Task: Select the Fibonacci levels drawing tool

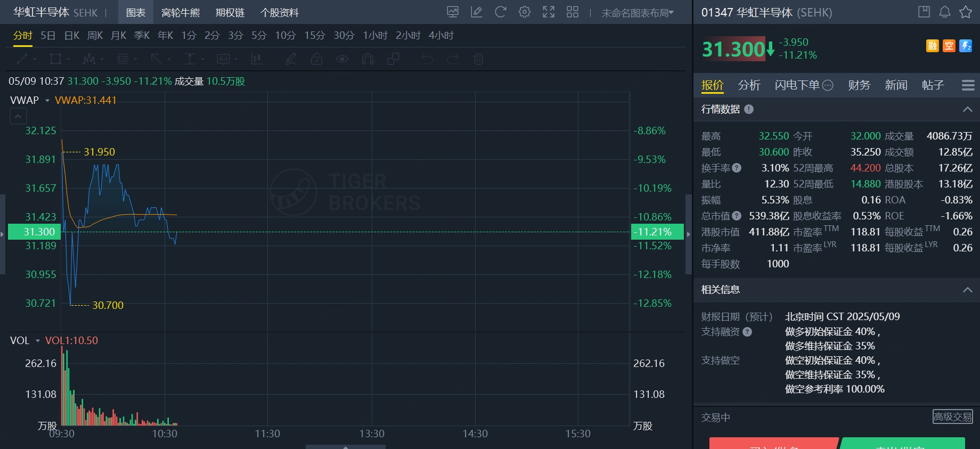Action: point(123,59)
